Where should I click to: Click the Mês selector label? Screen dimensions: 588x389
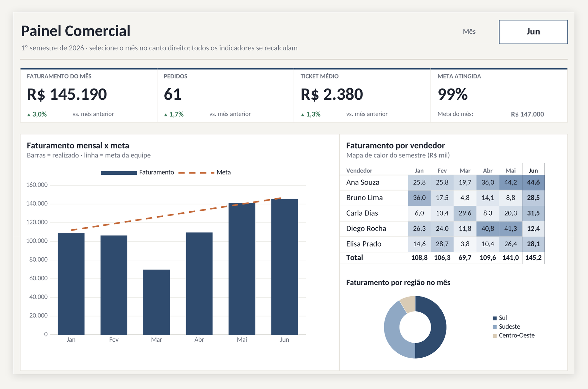pyautogui.click(x=469, y=32)
